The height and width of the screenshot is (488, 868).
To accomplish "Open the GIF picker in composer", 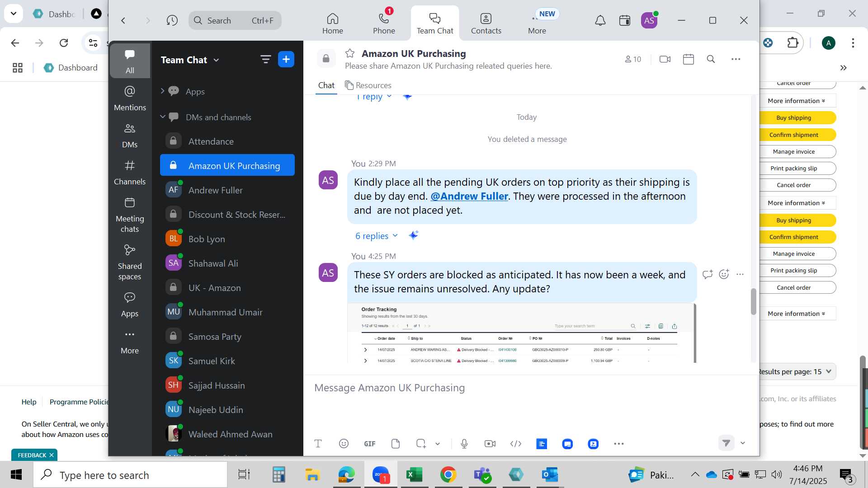I will [x=369, y=444].
